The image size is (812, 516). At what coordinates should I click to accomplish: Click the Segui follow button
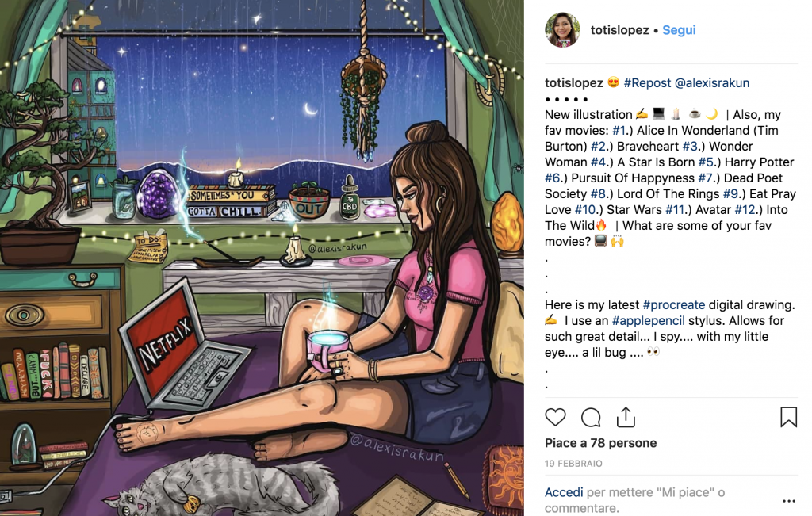click(x=679, y=30)
